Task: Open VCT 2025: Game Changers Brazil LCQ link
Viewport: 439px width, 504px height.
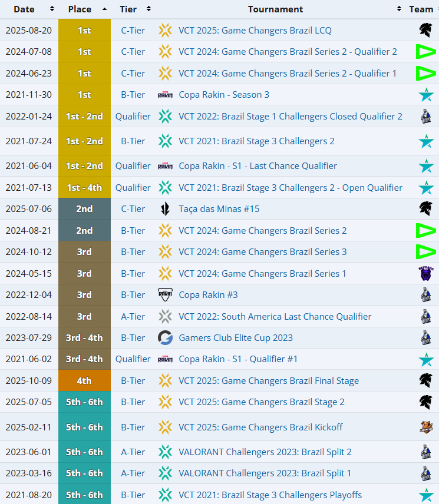Action: point(255,31)
